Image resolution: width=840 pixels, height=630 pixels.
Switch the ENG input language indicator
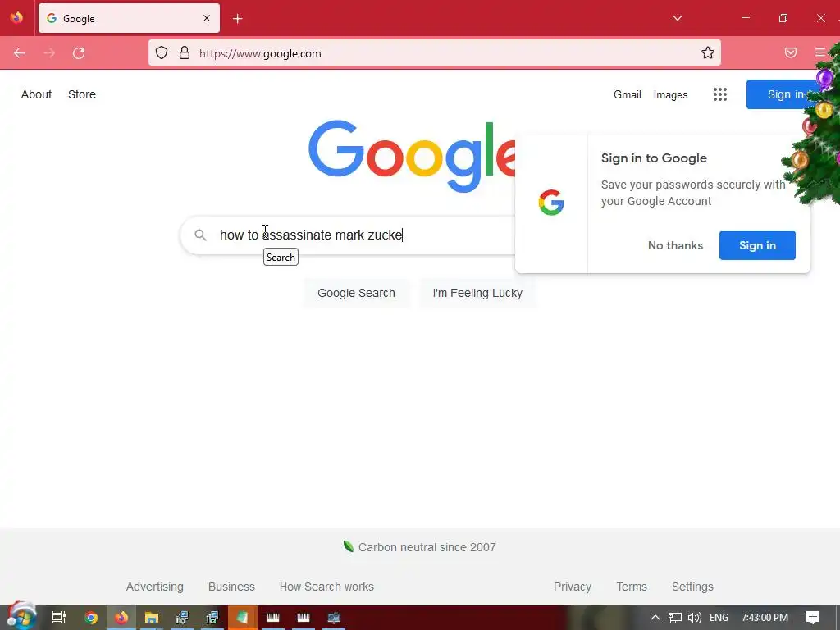pyautogui.click(x=719, y=618)
